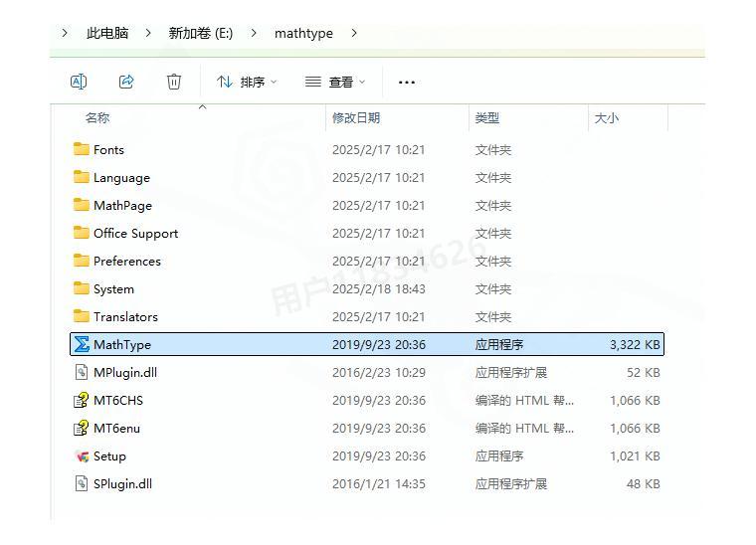Screen dimensions: 756x545
Task: Select the file name 'Translators'
Action: (x=125, y=316)
